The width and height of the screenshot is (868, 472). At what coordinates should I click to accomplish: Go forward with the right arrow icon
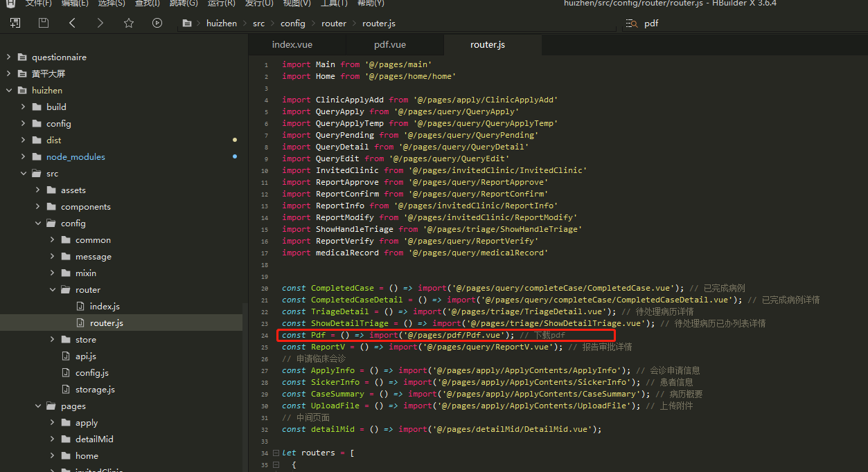click(100, 23)
